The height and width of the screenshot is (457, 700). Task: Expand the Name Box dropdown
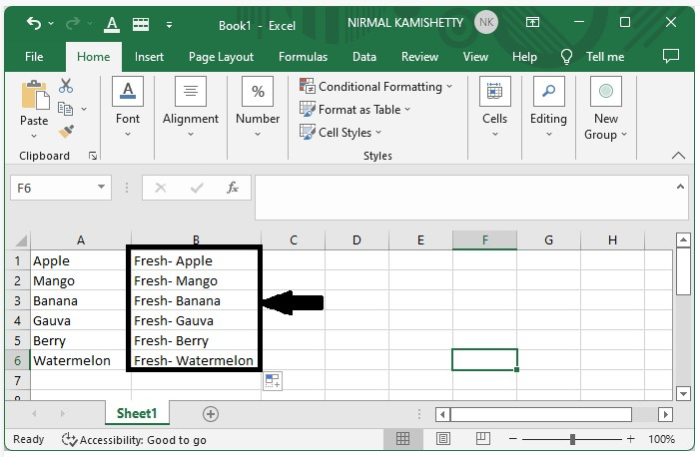pos(102,188)
